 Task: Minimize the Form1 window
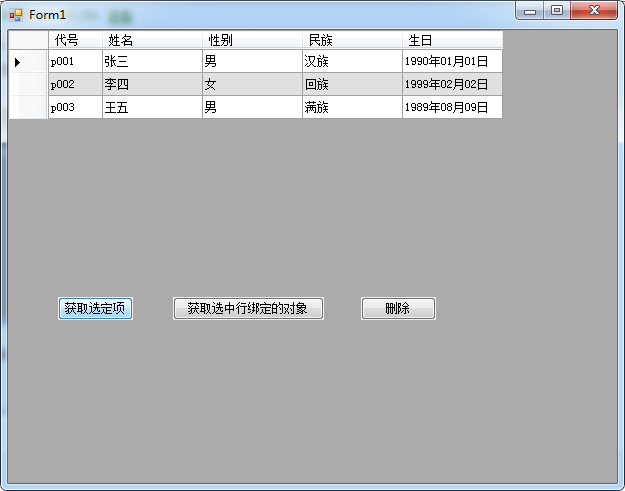530,10
